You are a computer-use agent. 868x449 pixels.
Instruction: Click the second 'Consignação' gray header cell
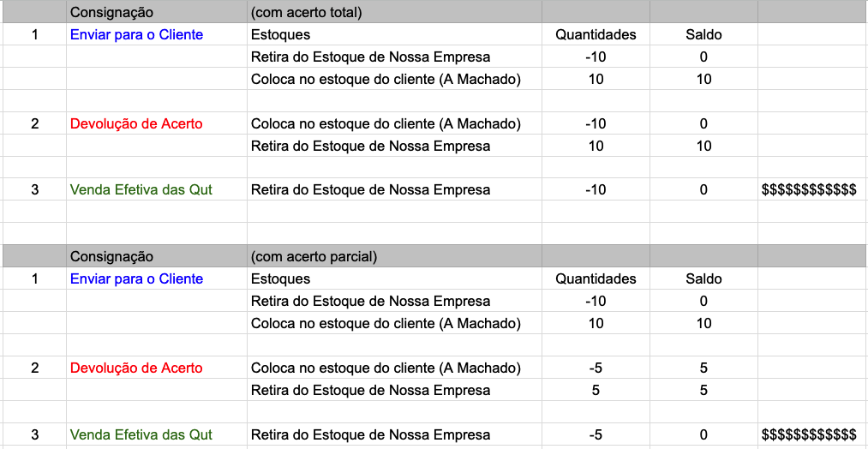tap(157, 257)
